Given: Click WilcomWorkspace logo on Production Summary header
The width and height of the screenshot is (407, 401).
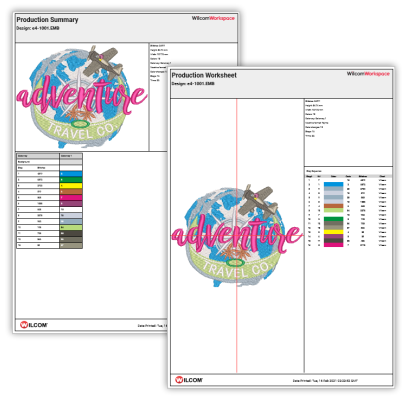Looking at the screenshot, I should (x=213, y=18).
